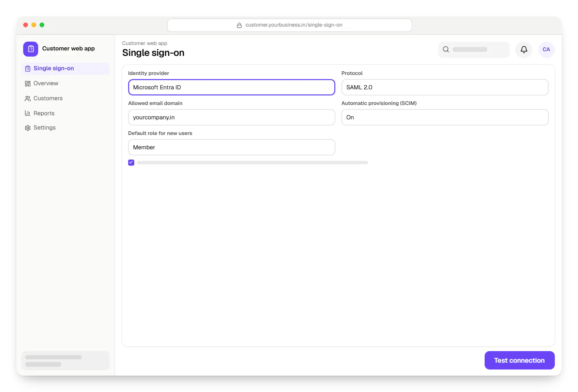Click the search magnifier icon
The height and width of the screenshot is (392, 578).
(446, 49)
